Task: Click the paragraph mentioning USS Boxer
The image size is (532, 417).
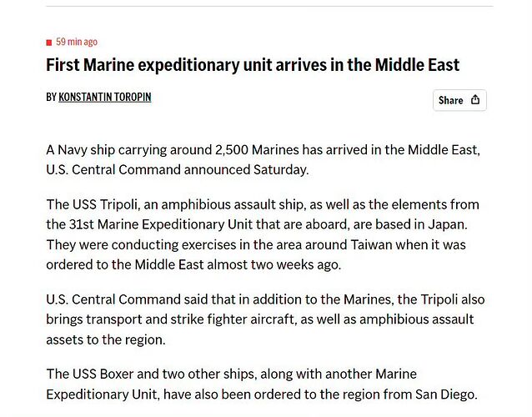Action: click(263, 384)
